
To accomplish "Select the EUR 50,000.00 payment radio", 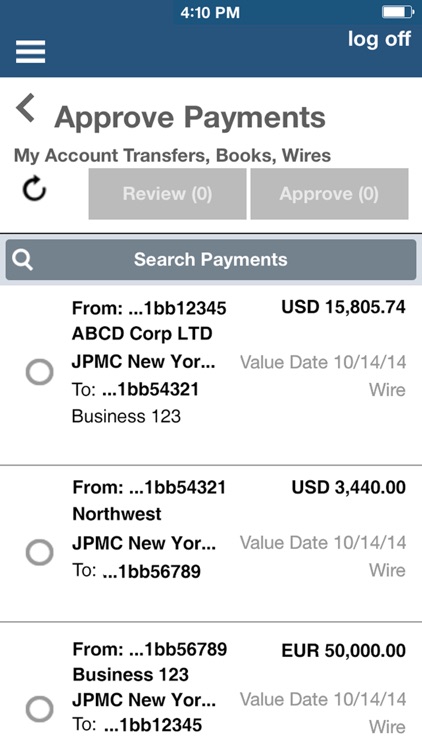I will 39,708.
